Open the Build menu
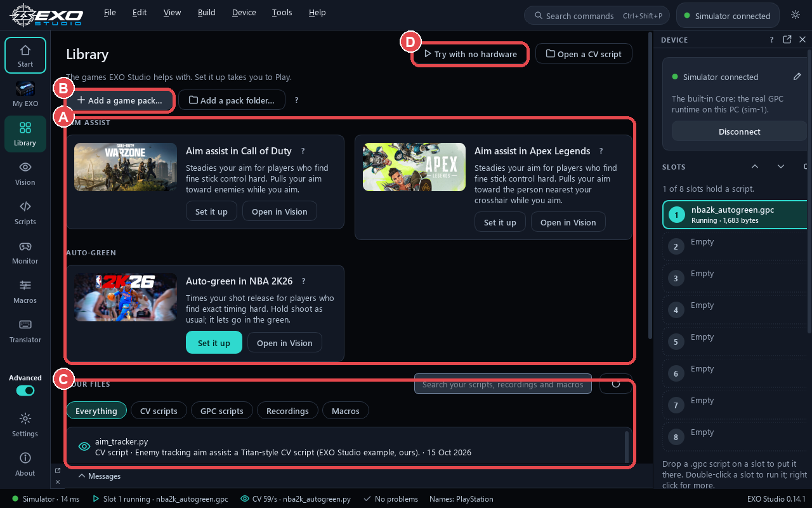Image resolution: width=812 pixels, height=508 pixels. click(207, 13)
